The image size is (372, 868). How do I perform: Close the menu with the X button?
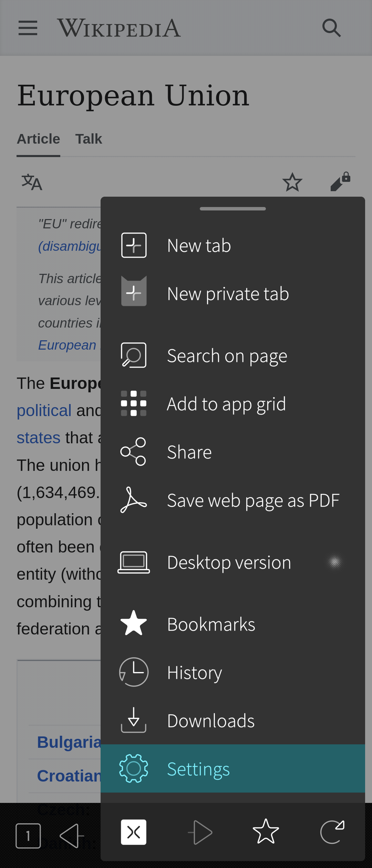tap(134, 832)
